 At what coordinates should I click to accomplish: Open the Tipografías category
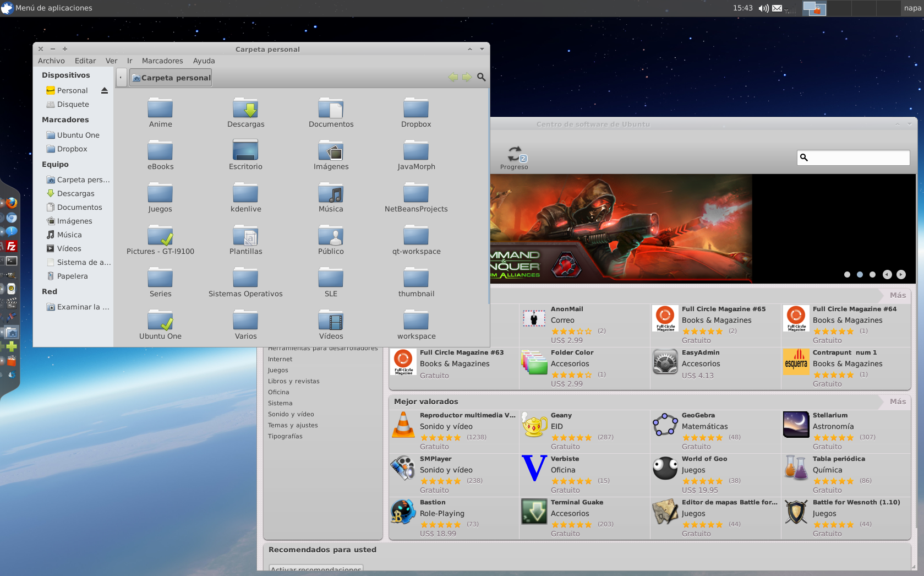pyautogui.click(x=285, y=436)
